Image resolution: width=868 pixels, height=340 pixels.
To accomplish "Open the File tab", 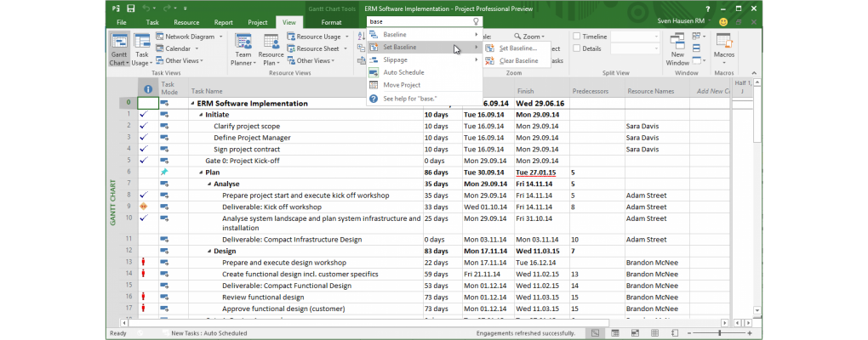I will click(121, 23).
